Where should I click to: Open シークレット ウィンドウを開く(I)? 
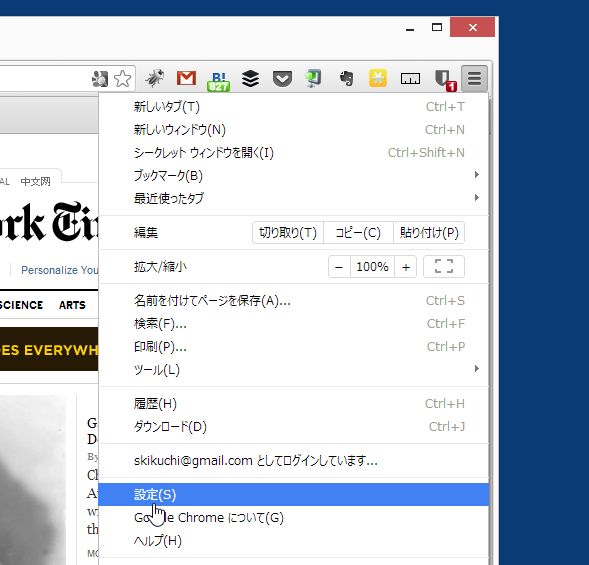[x=294, y=153]
